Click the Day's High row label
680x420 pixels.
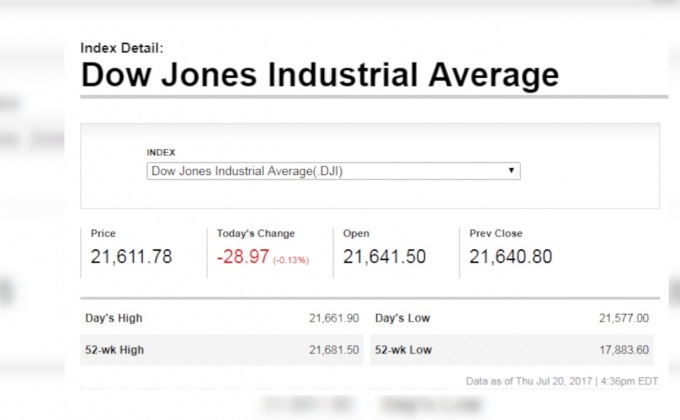[116, 318]
